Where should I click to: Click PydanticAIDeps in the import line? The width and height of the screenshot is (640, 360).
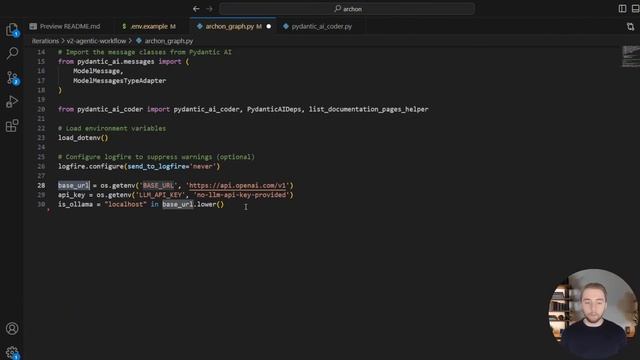tap(274, 109)
